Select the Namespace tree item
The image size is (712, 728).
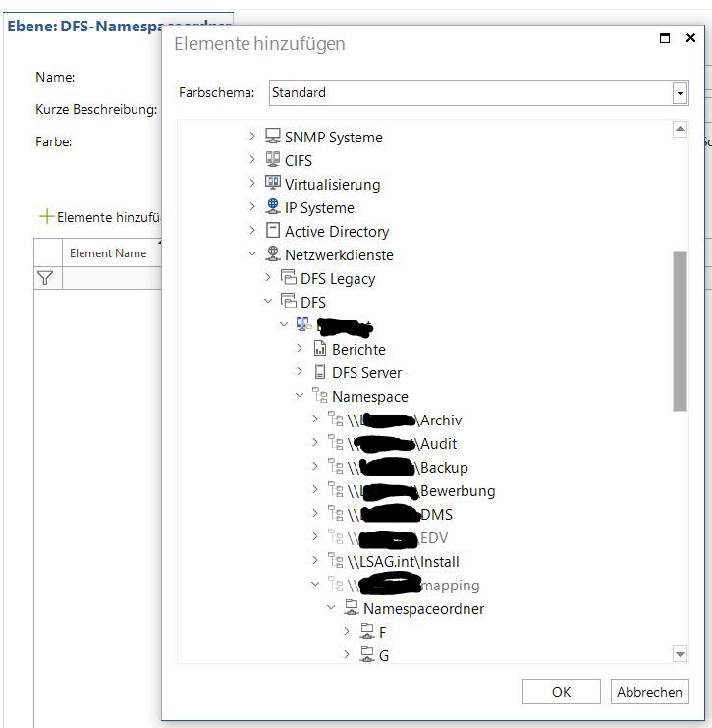click(368, 396)
